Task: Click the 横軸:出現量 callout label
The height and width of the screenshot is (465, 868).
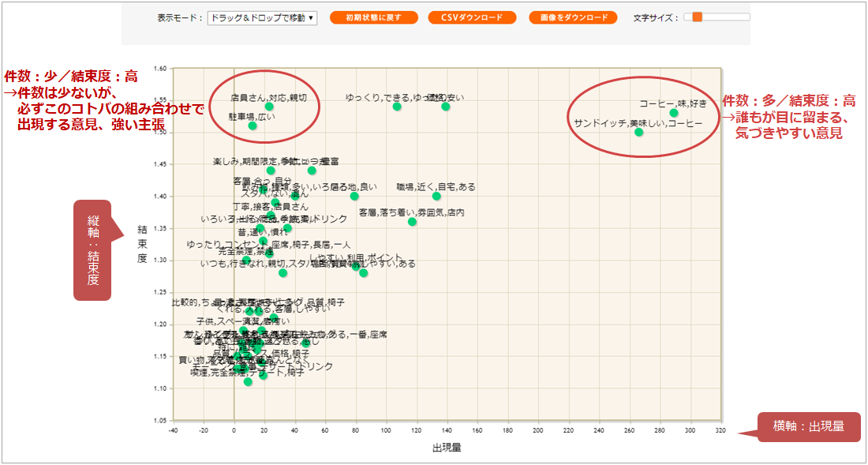Action: point(809,427)
